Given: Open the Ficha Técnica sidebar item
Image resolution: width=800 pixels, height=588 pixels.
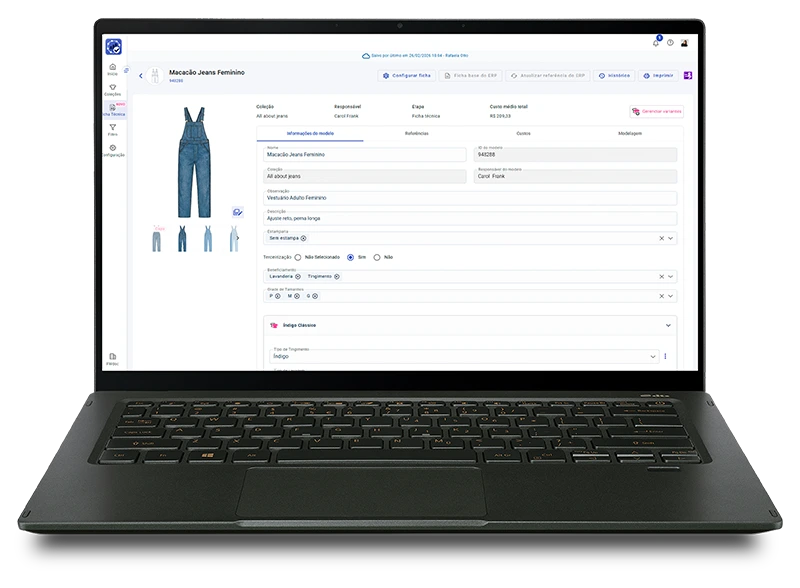Looking at the screenshot, I should 114,109.
